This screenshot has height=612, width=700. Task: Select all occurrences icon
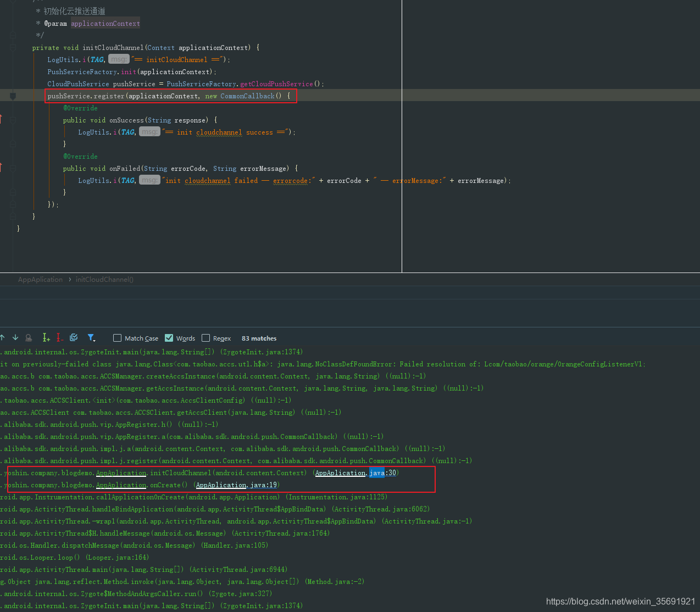(x=74, y=337)
